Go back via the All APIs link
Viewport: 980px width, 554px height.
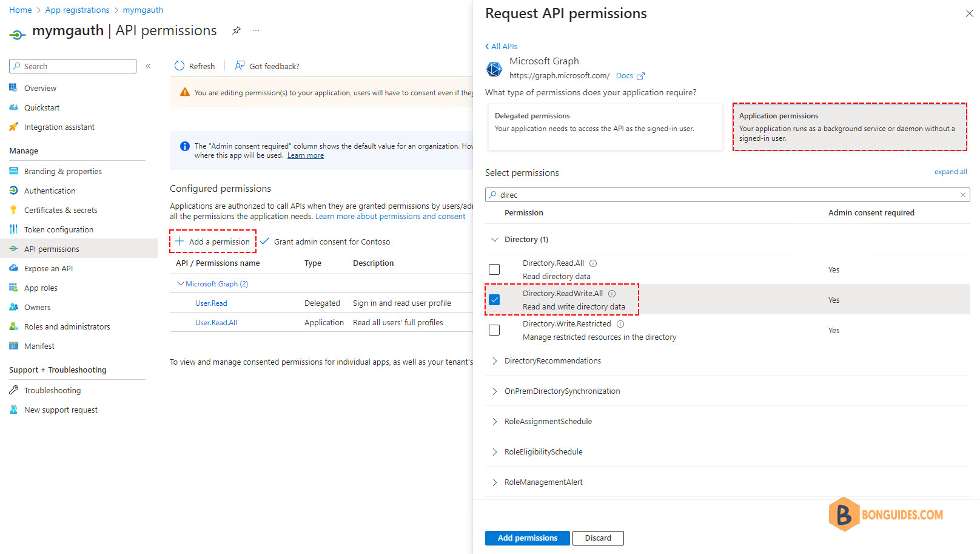pyautogui.click(x=502, y=46)
